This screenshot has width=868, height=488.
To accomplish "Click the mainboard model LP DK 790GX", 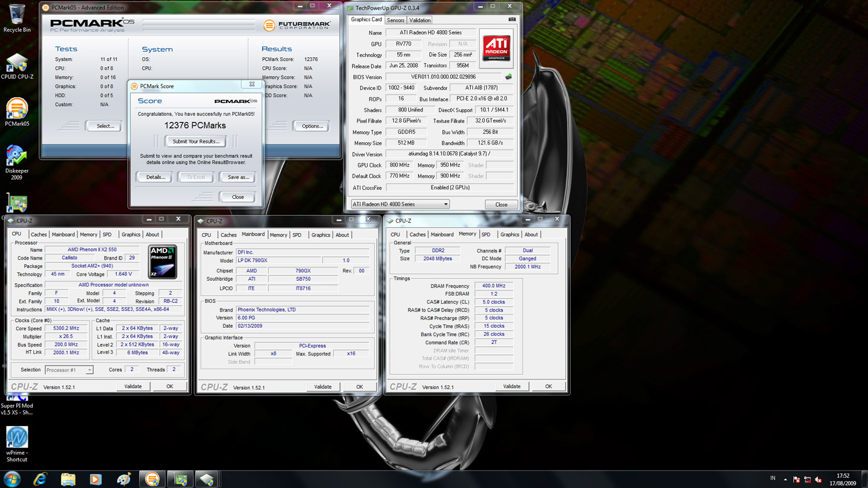I will (x=278, y=260).
